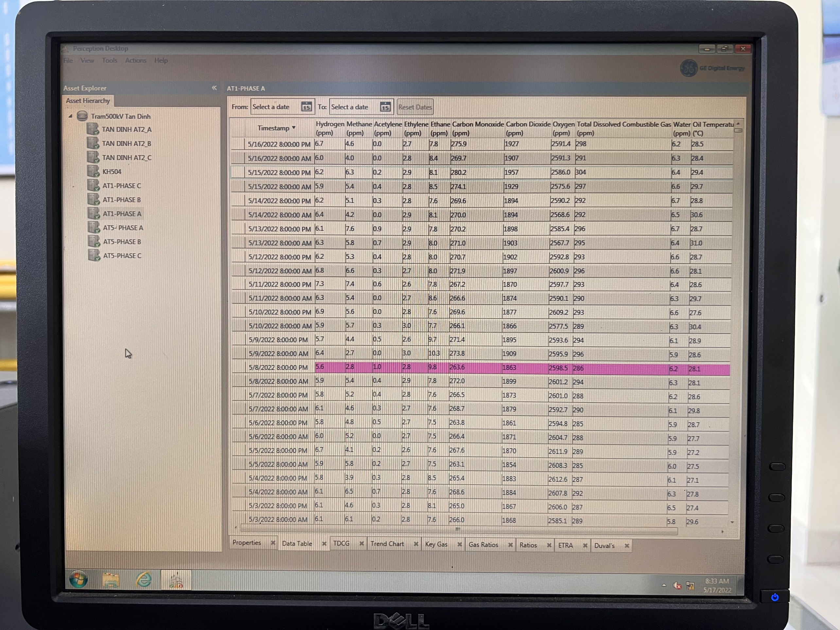The image size is (840, 630).
Task: Click the AT5-PHASE B asset icon
Action: click(94, 241)
